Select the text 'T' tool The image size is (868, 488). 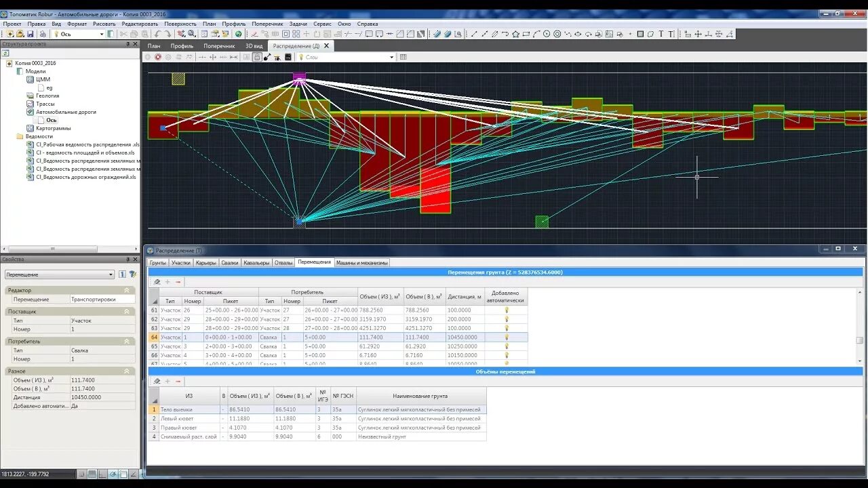661,34
